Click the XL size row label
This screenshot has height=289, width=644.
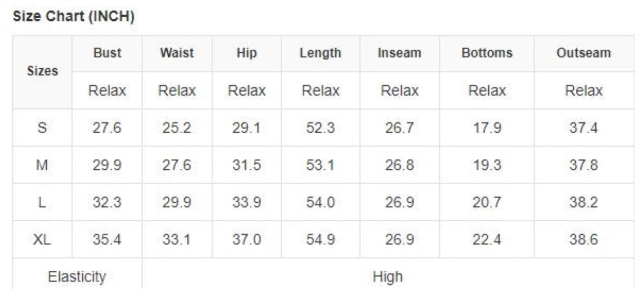[x=42, y=239]
